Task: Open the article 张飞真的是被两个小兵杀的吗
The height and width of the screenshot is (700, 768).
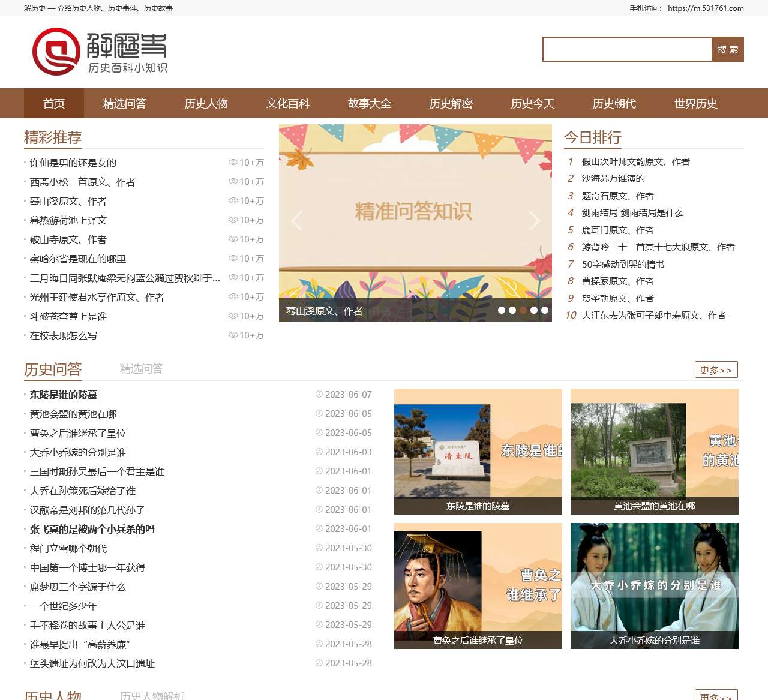Action: (92, 529)
